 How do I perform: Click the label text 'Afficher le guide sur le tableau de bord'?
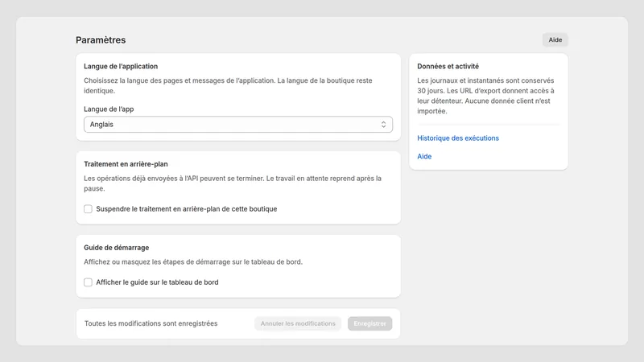pyautogui.click(x=157, y=282)
